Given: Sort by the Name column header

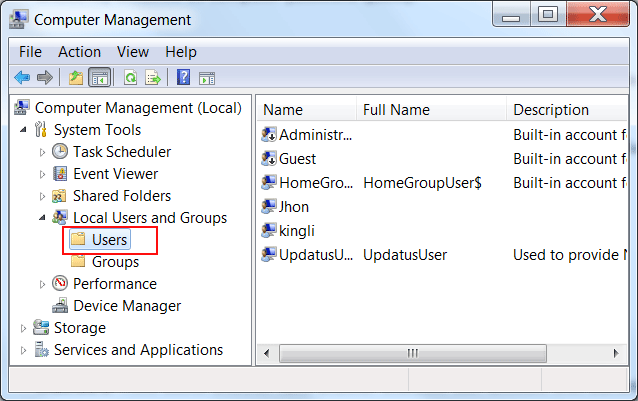Looking at the screenshot, I should coord(307,110).
